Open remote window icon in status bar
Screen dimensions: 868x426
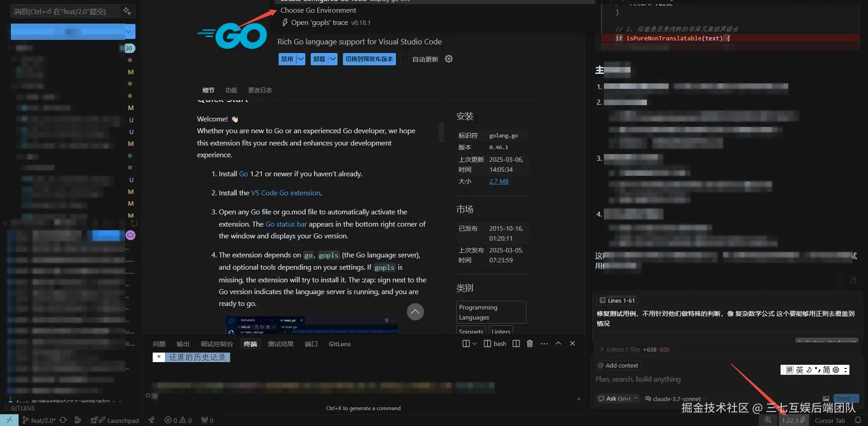tap(9, 420)
